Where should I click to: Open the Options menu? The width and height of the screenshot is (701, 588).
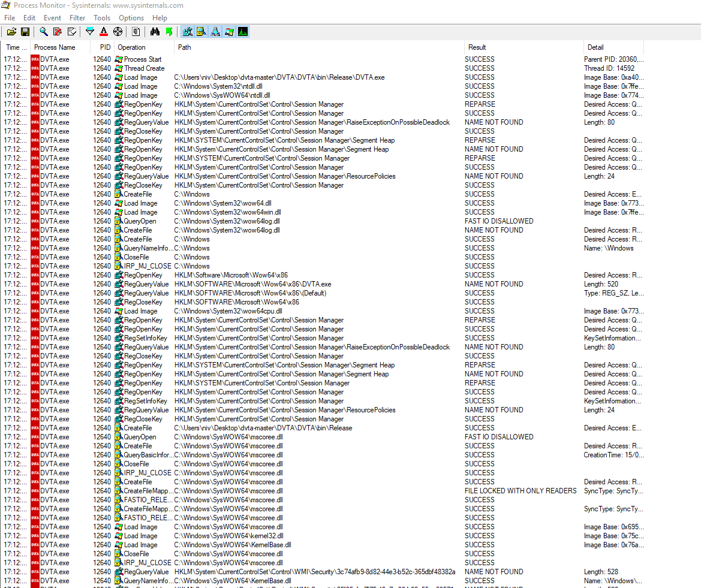click(131, 18)
